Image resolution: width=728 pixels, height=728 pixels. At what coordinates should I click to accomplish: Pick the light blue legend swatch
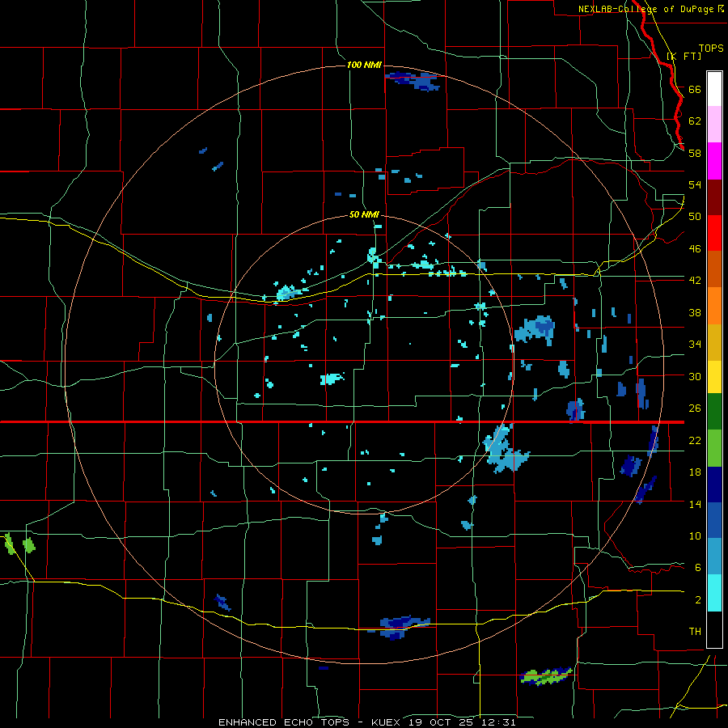[714, 557]
